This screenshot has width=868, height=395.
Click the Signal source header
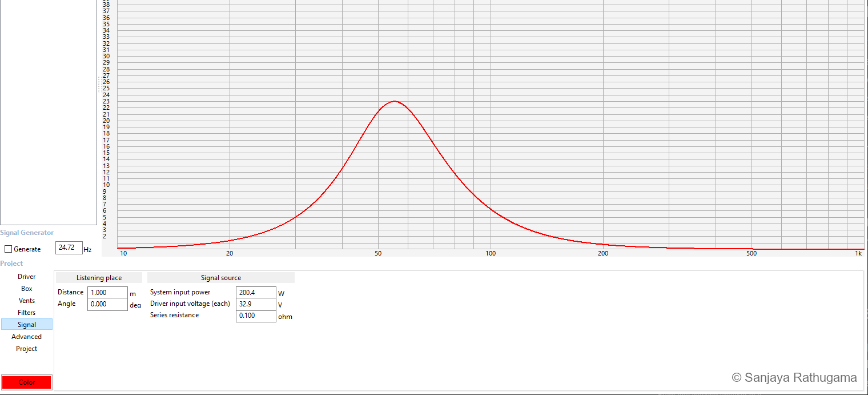(x=221, y=278)
